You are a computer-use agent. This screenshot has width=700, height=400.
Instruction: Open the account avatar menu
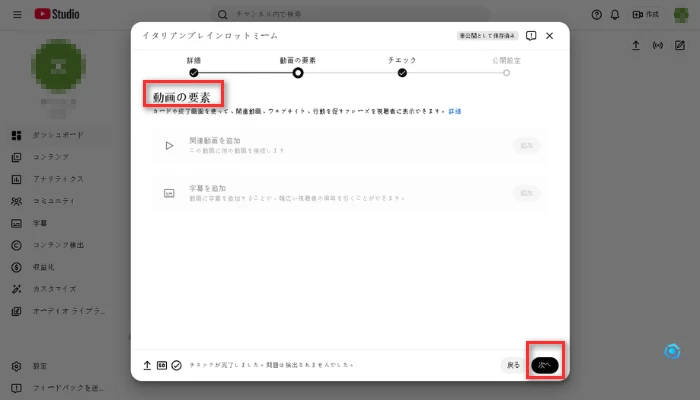681,15
